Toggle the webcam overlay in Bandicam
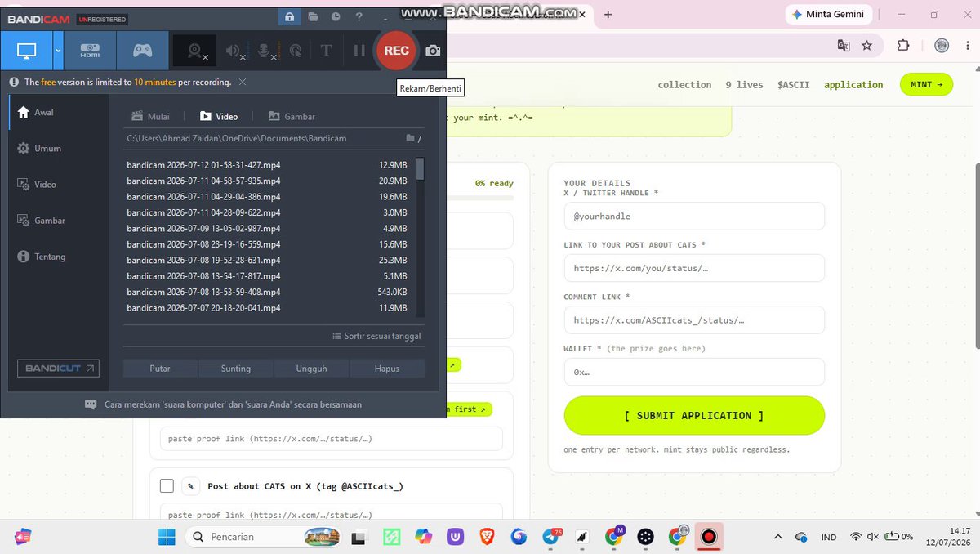The height and width of the screenshot is (554, 980). coord(195,51)
